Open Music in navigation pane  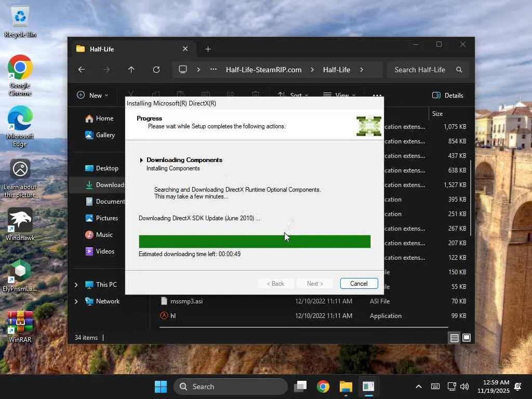click(99, 235)
